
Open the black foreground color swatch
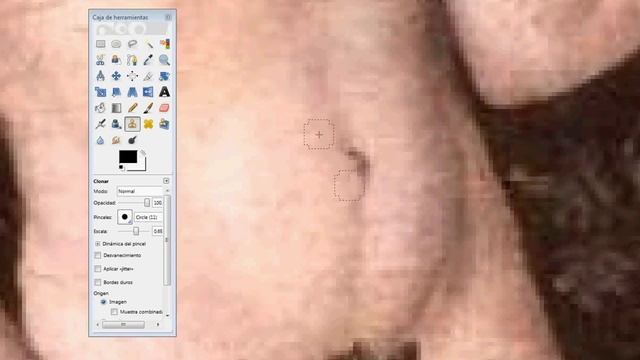[x=128, y=157]
